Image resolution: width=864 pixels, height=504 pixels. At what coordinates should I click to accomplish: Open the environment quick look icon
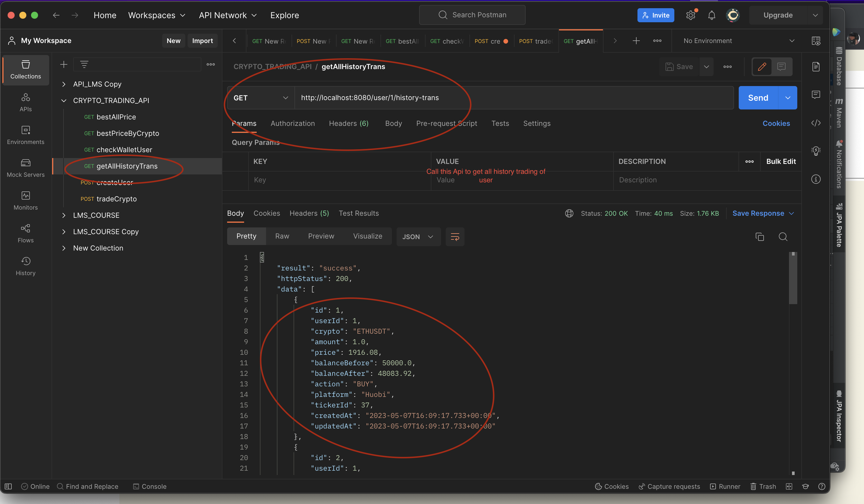(x=816, y=41)
